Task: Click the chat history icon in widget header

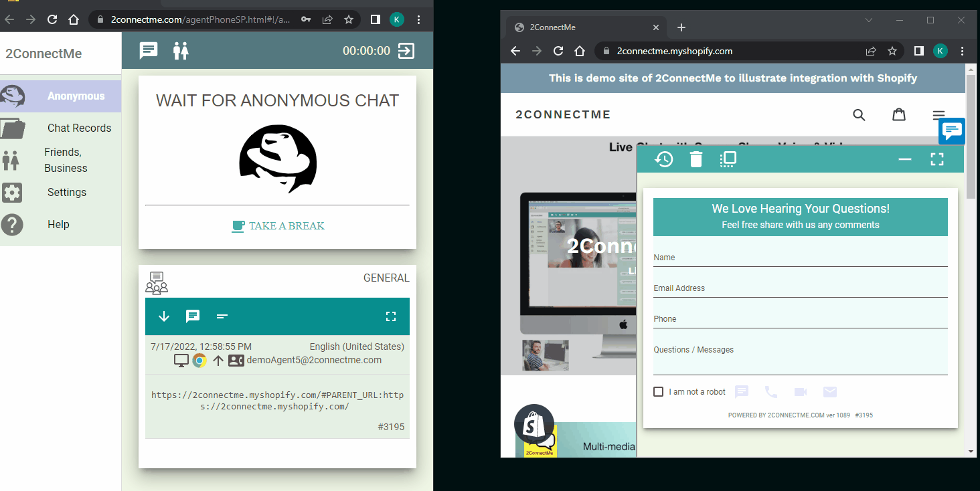Action: pos(663,159)
